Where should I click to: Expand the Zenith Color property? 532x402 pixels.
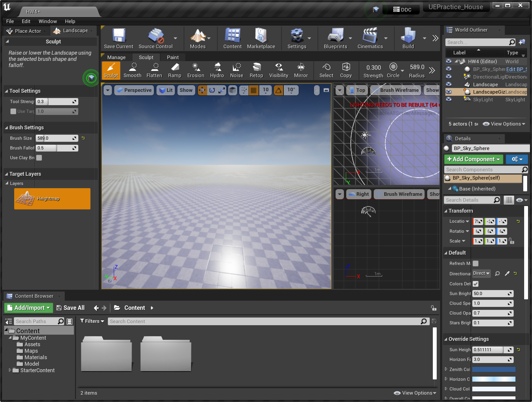pos(446,369)
